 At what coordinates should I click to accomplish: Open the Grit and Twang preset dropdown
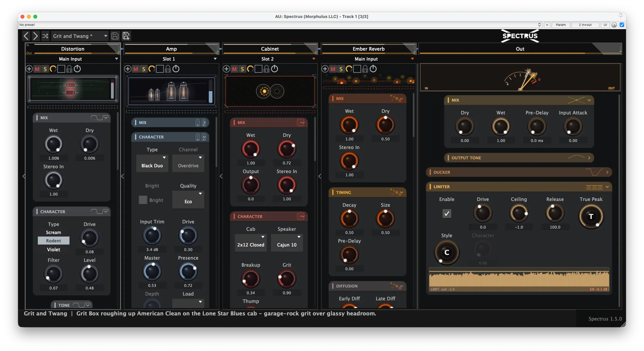80,36
